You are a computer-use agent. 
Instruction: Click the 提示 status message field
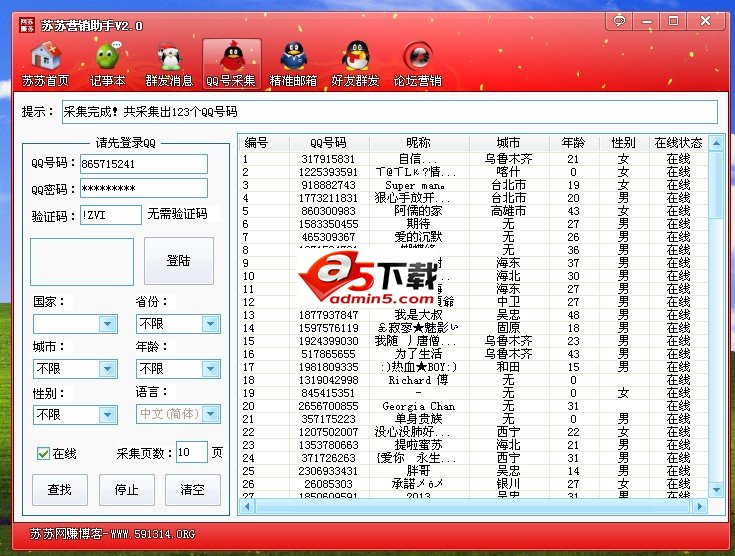390,112
